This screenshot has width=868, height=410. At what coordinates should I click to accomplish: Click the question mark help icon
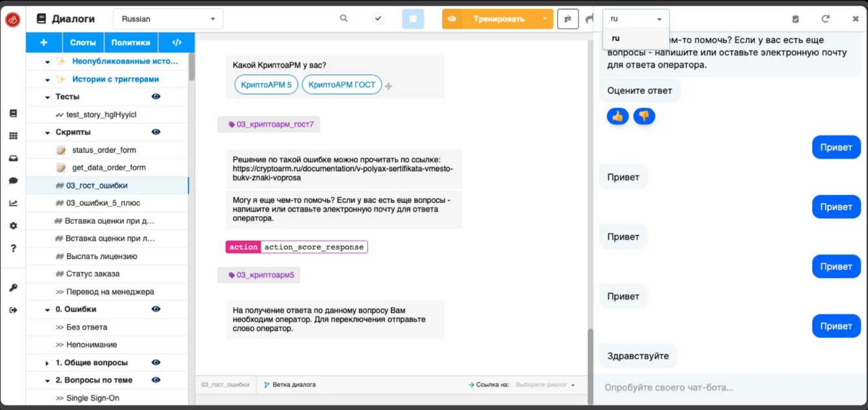(14, 248)
